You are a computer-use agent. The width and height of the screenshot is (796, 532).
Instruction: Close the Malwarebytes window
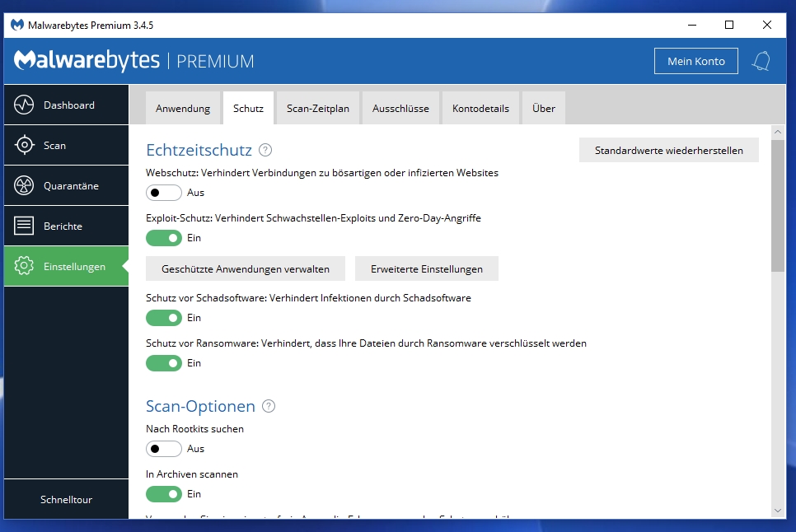click(x=767, y=25)
